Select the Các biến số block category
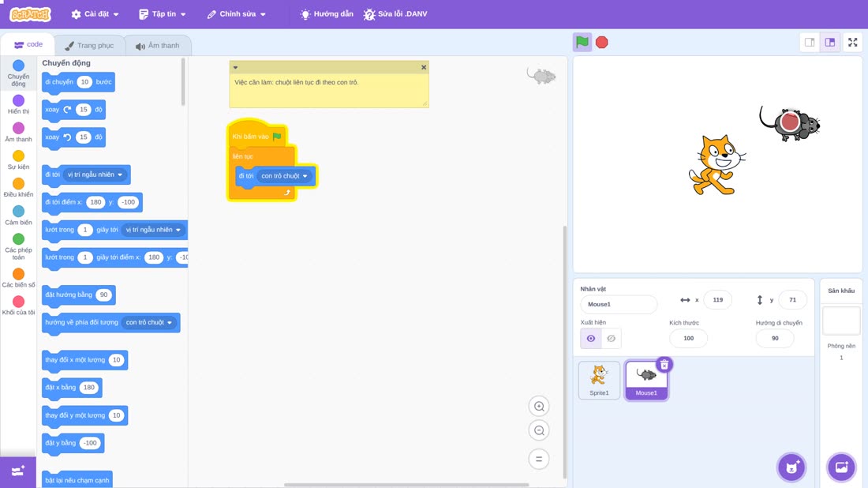Viewport: 868px width, 488px height. (18, 277)
